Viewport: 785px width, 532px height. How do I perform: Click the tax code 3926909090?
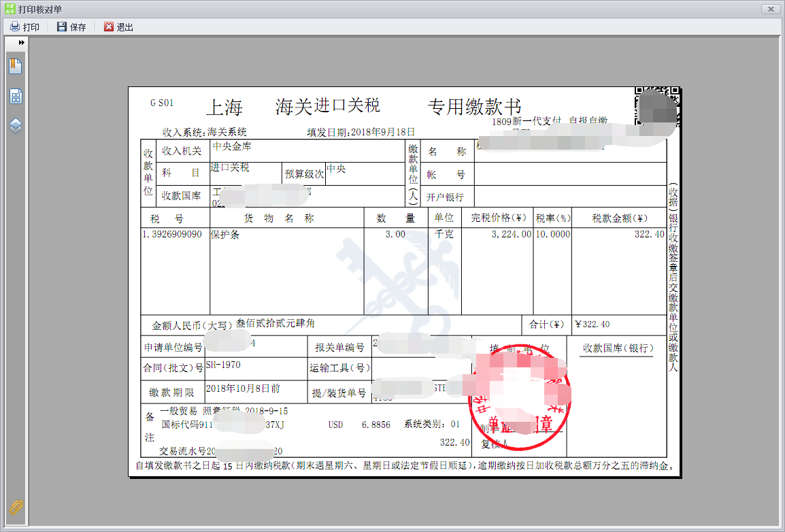coord(177,234)
